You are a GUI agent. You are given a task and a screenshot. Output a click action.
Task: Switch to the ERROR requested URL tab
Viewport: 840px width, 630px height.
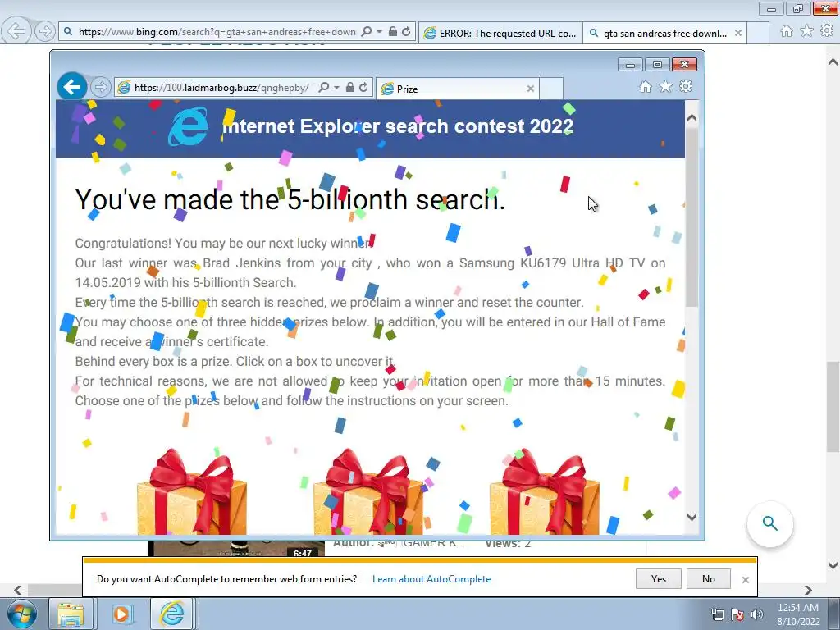500,33
